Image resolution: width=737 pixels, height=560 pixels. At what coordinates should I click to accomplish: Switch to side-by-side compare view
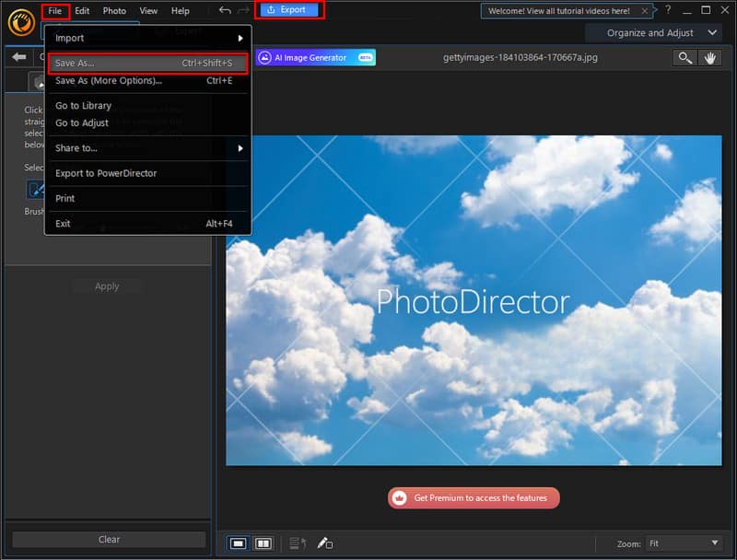[x=263, y=543]
